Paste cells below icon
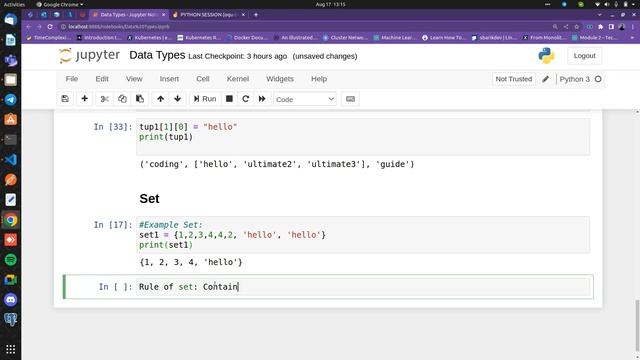This screenshot has height=360, width=640. point(140,99)
